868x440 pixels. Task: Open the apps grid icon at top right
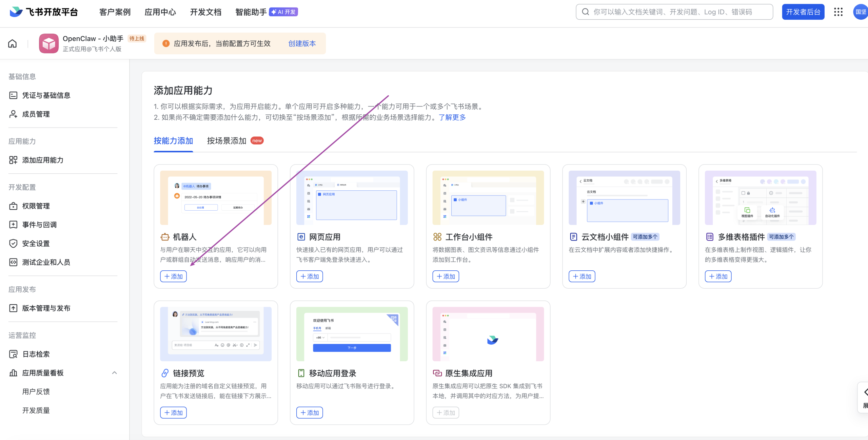[839, 12]
